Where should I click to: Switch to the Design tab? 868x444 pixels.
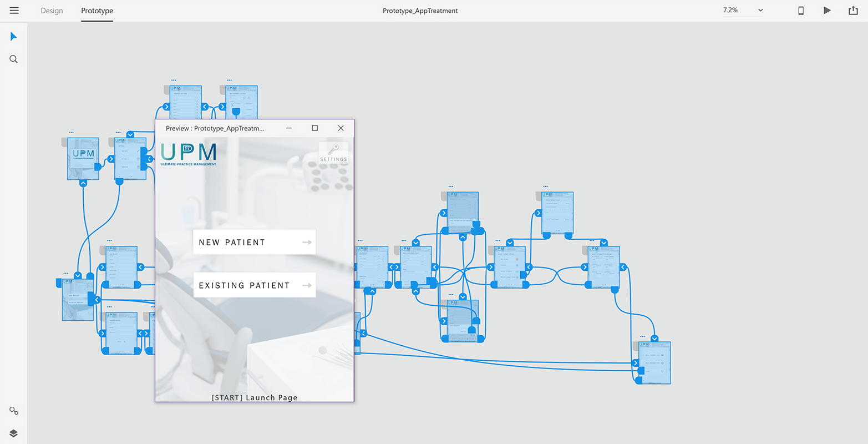52,11
